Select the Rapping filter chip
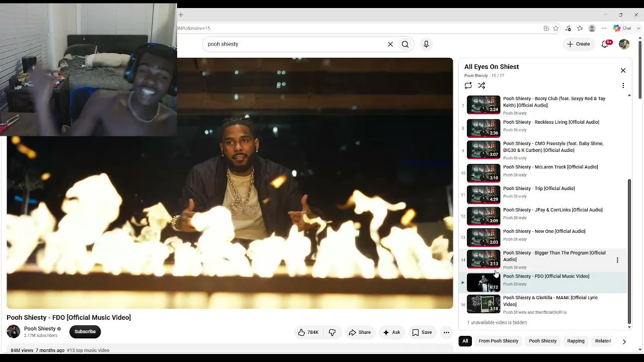This screenshot has width=644, height=362. pyautogui.click(x=576, y=341)
